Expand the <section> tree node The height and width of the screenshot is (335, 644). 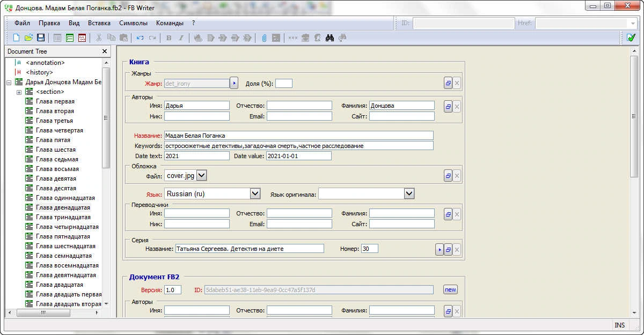(x=19, y=92)
